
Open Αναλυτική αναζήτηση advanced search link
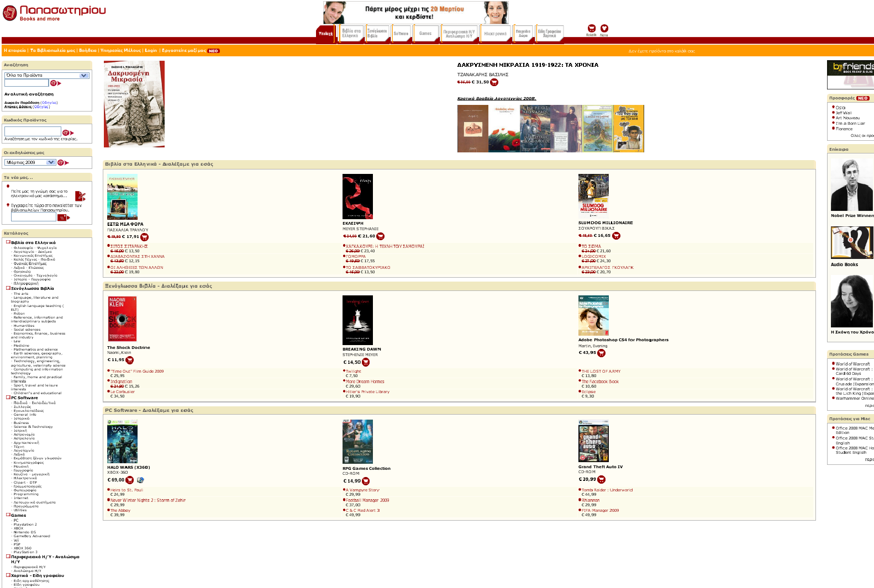[x=29, y=94]
